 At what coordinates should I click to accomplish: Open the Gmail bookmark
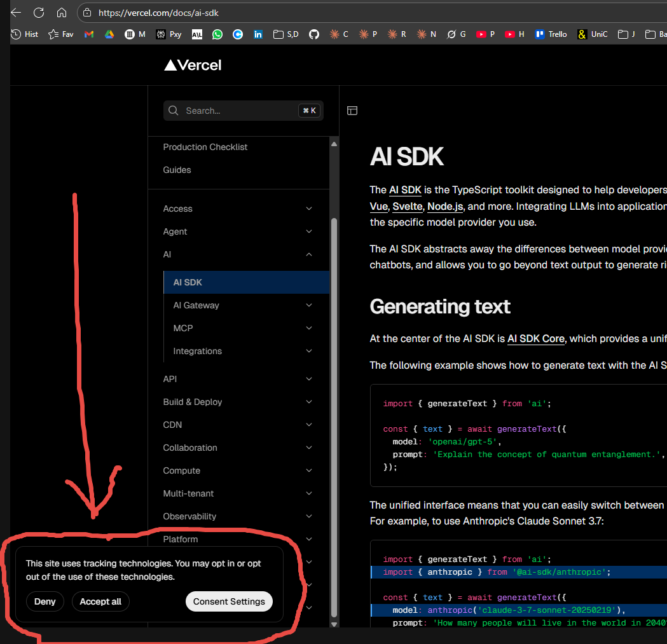point(89,34)
